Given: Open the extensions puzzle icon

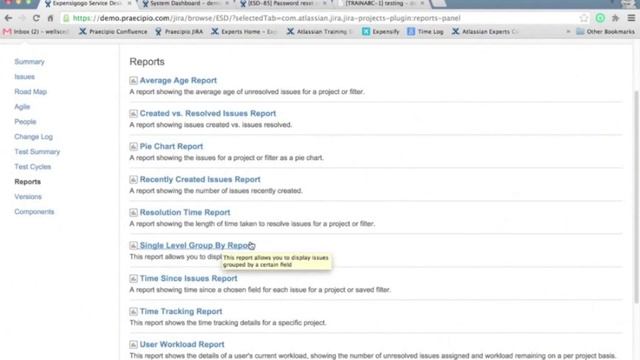Looking at the screenshot, I should [x=616, y=18].
